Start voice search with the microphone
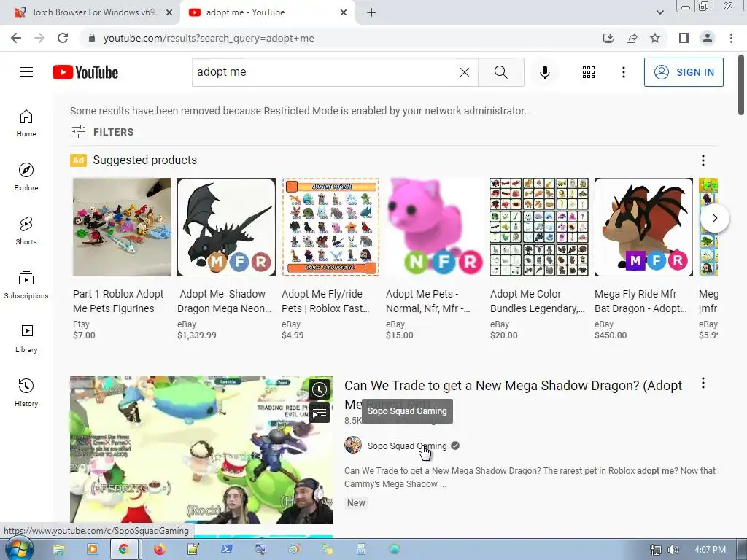Screen dimensions: 747x560 [544, 72]
